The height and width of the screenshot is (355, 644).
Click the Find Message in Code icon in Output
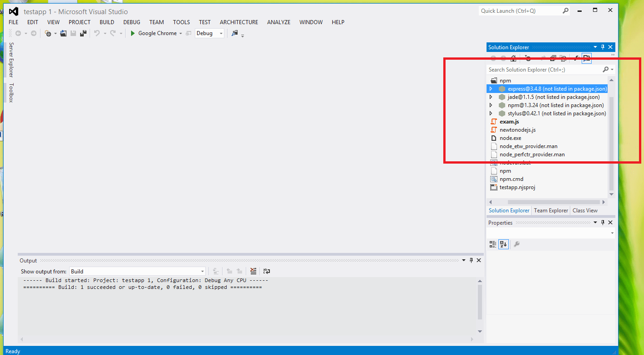216,271
